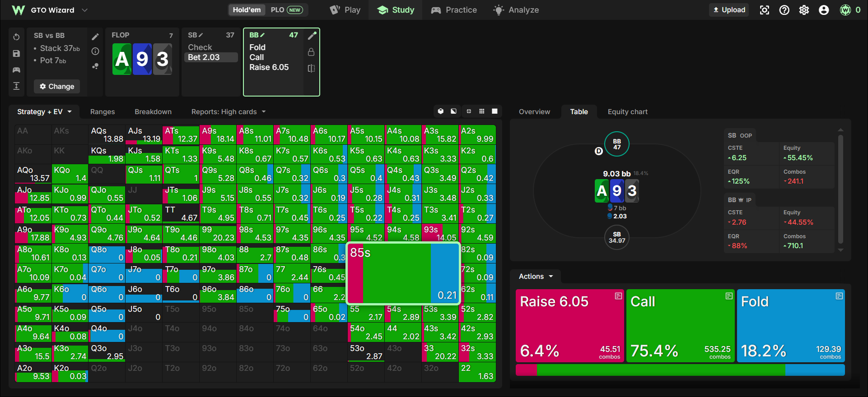This screenshot has height=397, width=868.
Task: Click the screenshot capture icon in header
Action: pyautogui.click(x=765, y=10)
